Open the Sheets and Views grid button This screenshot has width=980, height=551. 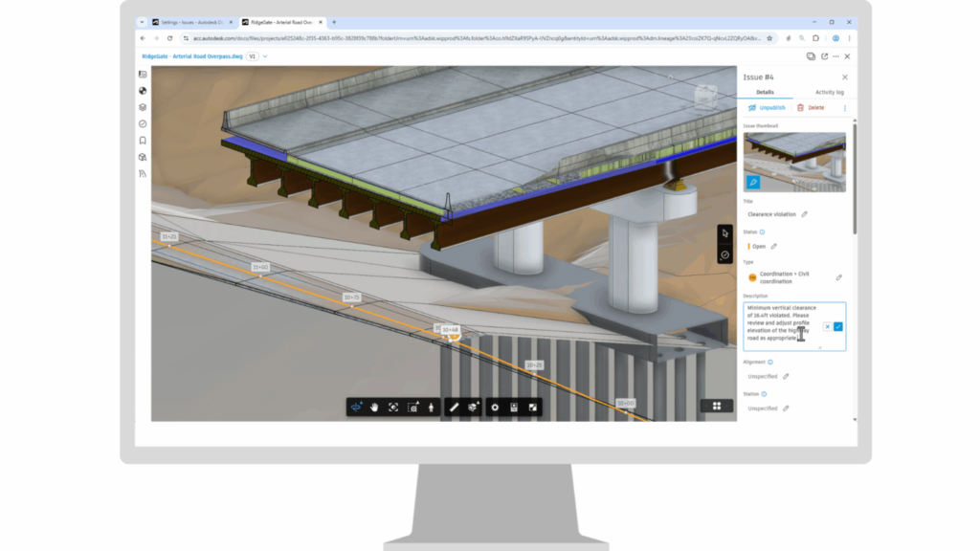[x=716, y=406]
